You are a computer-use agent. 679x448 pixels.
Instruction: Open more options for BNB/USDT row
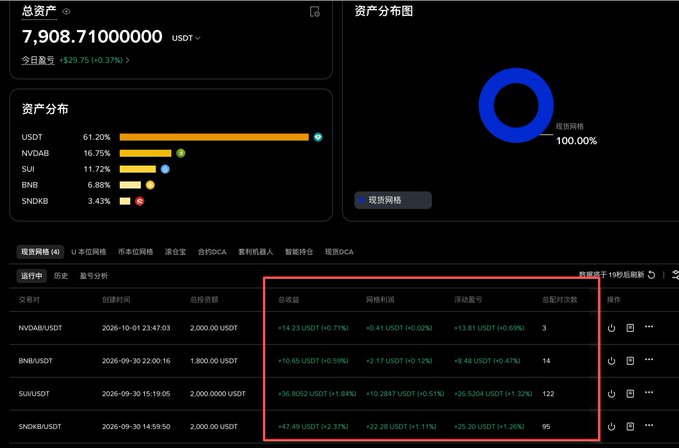point(649,360)
